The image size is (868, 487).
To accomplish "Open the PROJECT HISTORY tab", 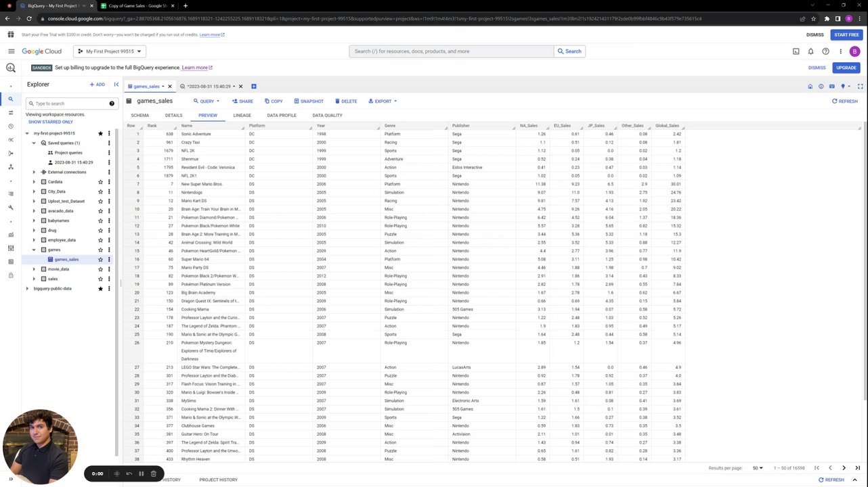I will click(218, 480).
